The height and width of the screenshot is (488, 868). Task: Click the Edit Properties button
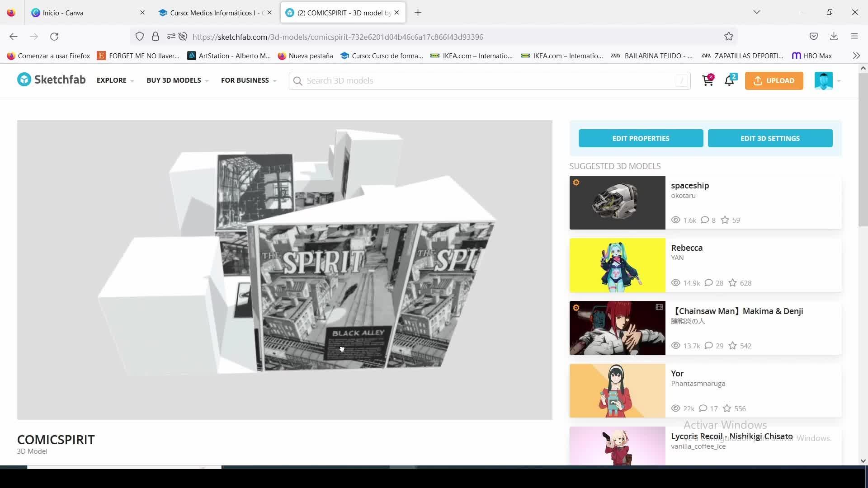pyautogui.click(x=641, y=138)
